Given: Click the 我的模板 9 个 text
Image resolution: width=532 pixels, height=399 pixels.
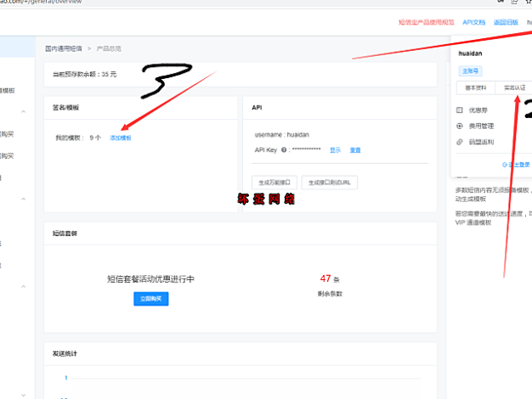Looking at the screenshot, I should coord(78,138).
